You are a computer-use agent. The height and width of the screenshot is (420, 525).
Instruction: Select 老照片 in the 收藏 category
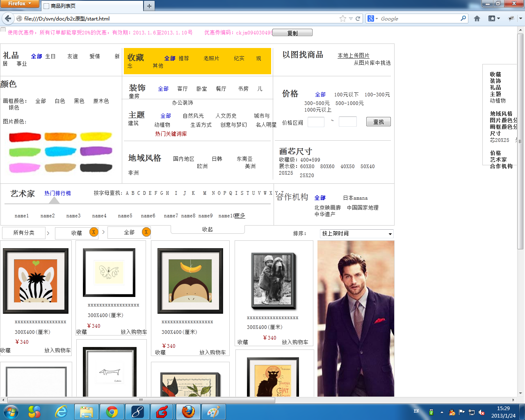tap(211, 58)
